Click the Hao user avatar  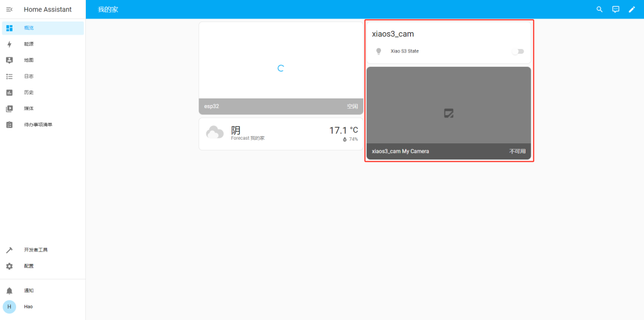pos(10,307)
